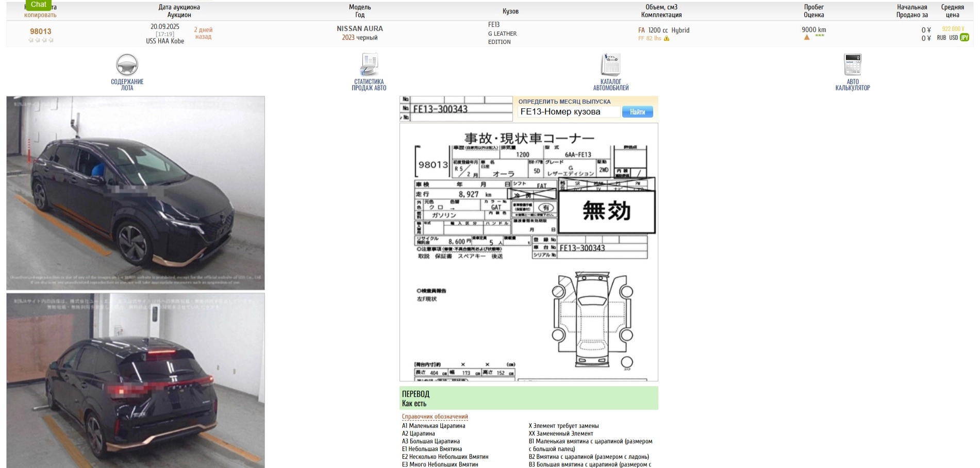
Task: Click the star rating under lot 98013
Action: [x=41, y=40]
